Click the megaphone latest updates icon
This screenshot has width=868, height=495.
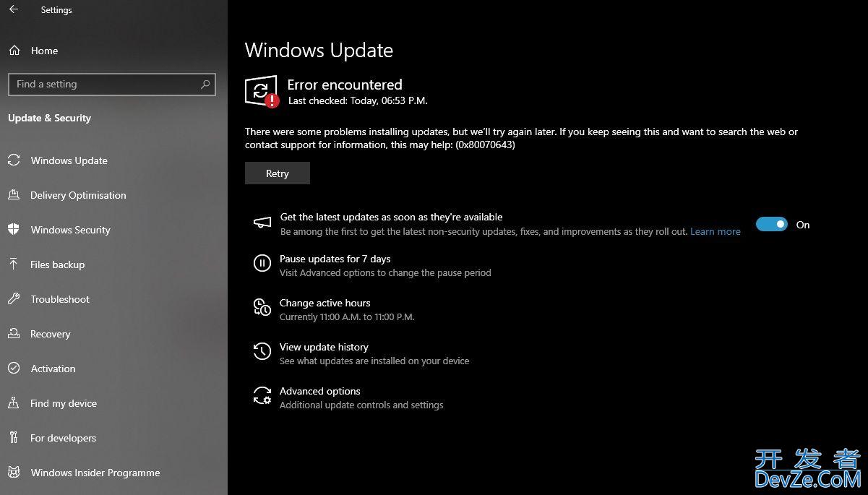tap(262, 223)
